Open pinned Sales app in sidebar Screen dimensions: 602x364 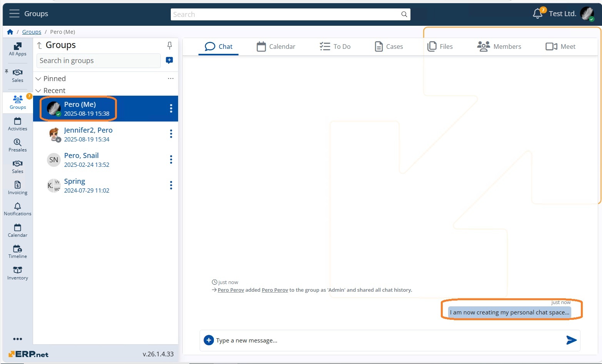pyautogui.click(x=18, y=76)
